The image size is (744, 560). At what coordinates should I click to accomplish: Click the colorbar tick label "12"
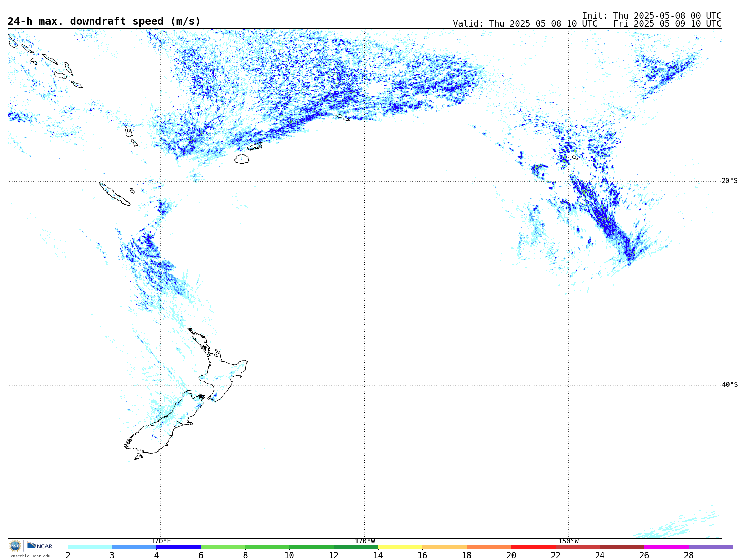click(x=334, y=555)
